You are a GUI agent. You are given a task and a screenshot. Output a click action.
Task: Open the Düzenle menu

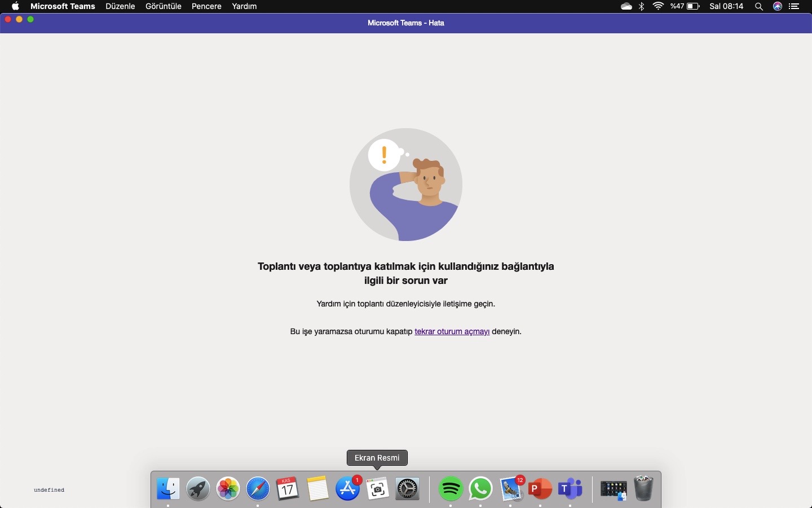pos(120,6)
